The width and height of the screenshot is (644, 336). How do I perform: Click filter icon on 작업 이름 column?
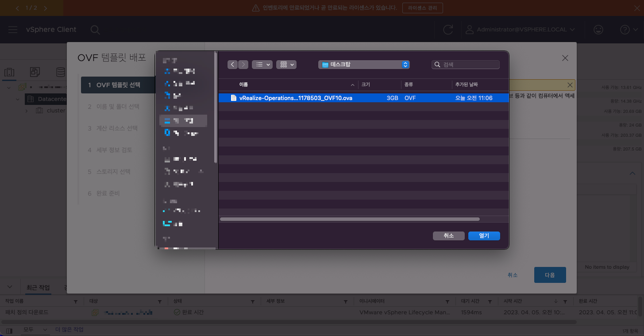click(x=75, y=301)
